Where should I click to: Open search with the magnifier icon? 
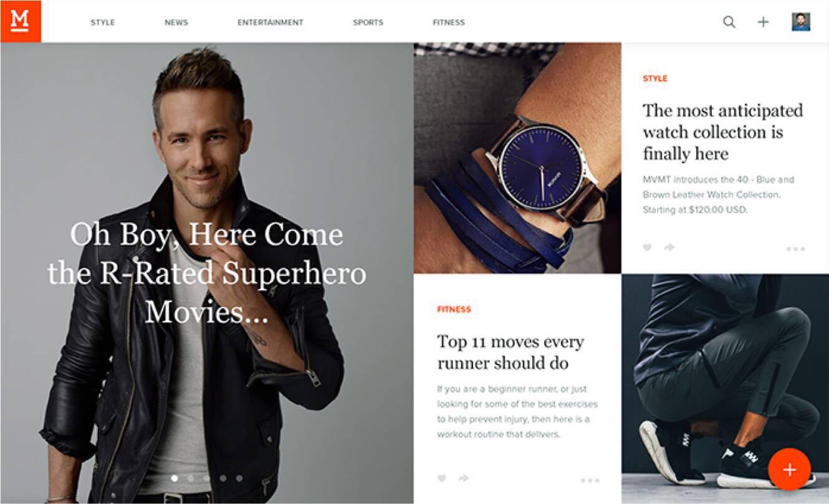click(x=729, y=22)
